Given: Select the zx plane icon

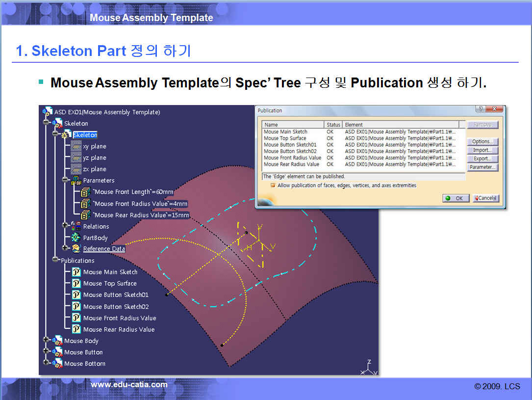Looking at the screenshot, I should 76,169.
